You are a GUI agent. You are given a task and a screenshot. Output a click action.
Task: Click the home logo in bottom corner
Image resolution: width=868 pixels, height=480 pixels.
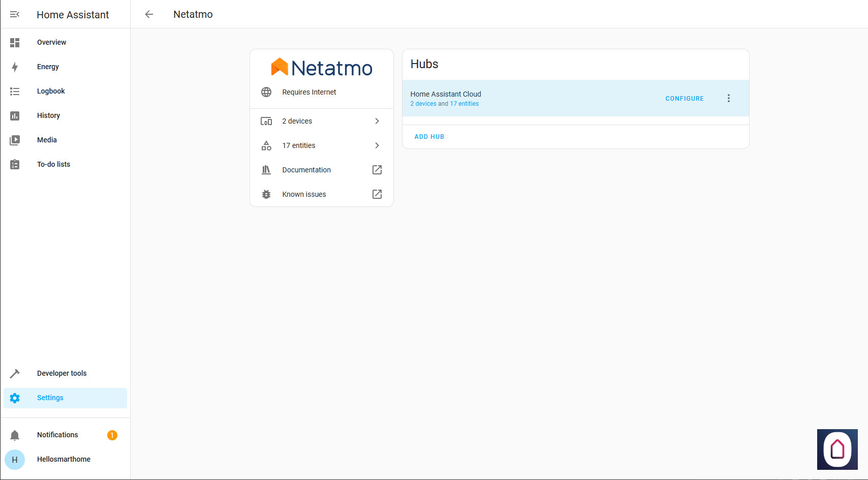pos(838,449)
